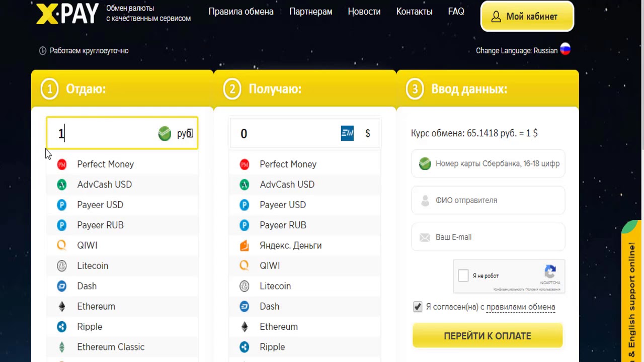Open Новости menu item
The image size is (644, 362).
364,12
